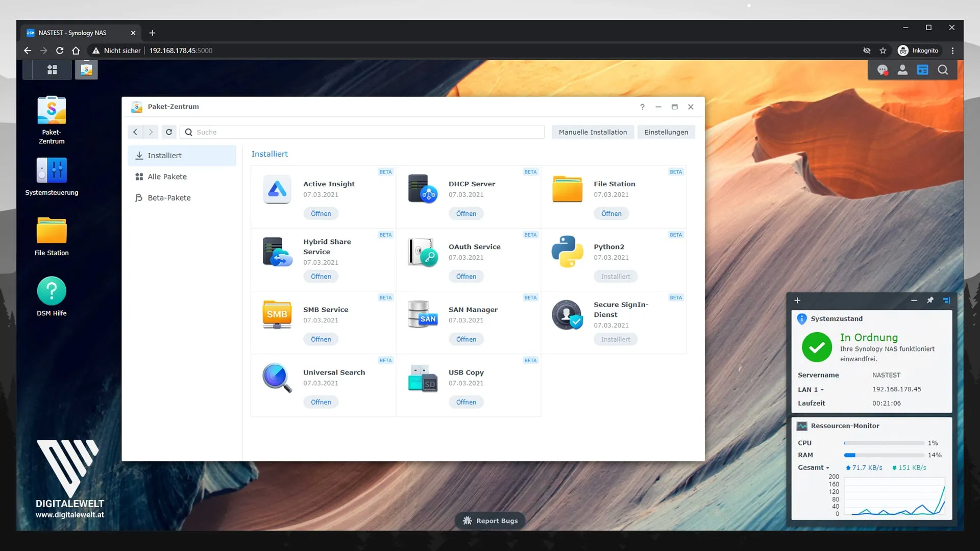Click the Active Insight package icon

point(277,189)
